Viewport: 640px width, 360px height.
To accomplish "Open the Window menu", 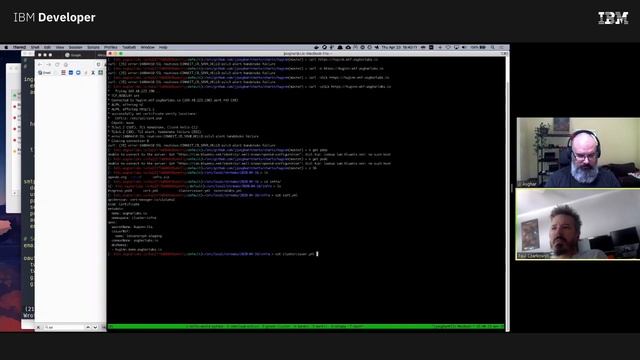I will 148,47.
